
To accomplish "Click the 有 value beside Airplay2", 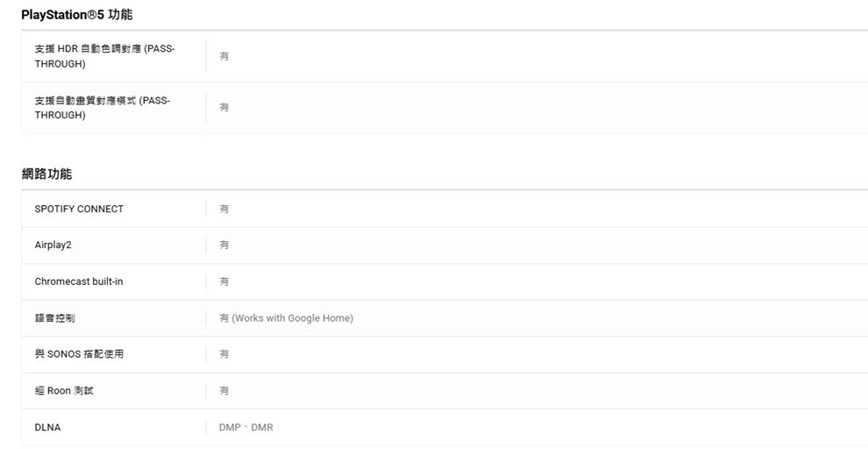I will [224, 245].
